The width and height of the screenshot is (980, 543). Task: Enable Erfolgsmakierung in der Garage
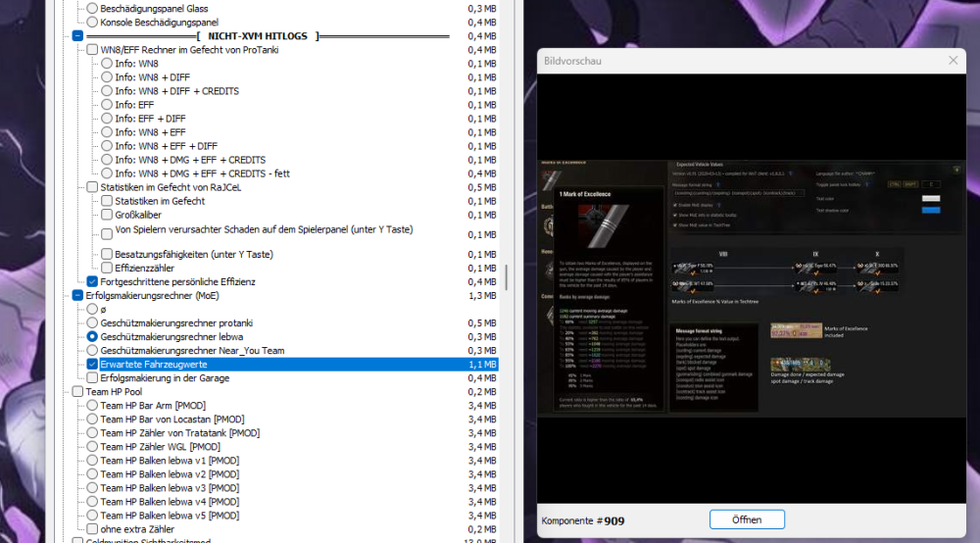point(92,377)
